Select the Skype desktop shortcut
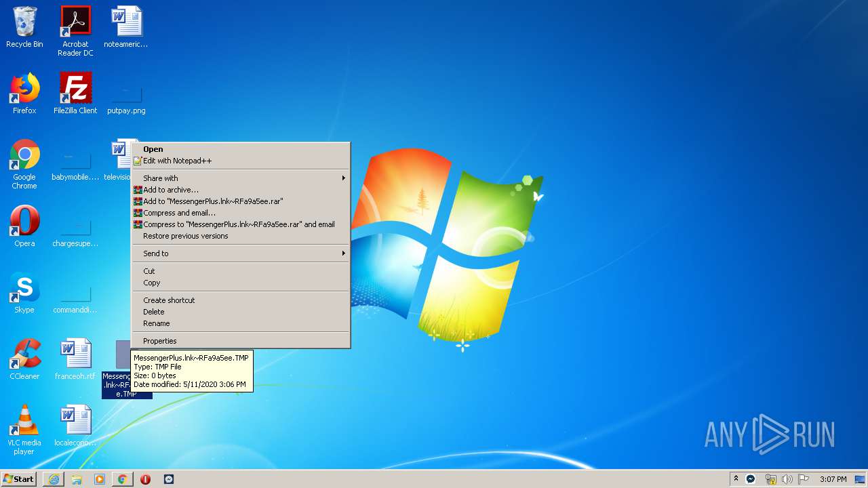This screenshot has height=488, width=868. (24, 293)
